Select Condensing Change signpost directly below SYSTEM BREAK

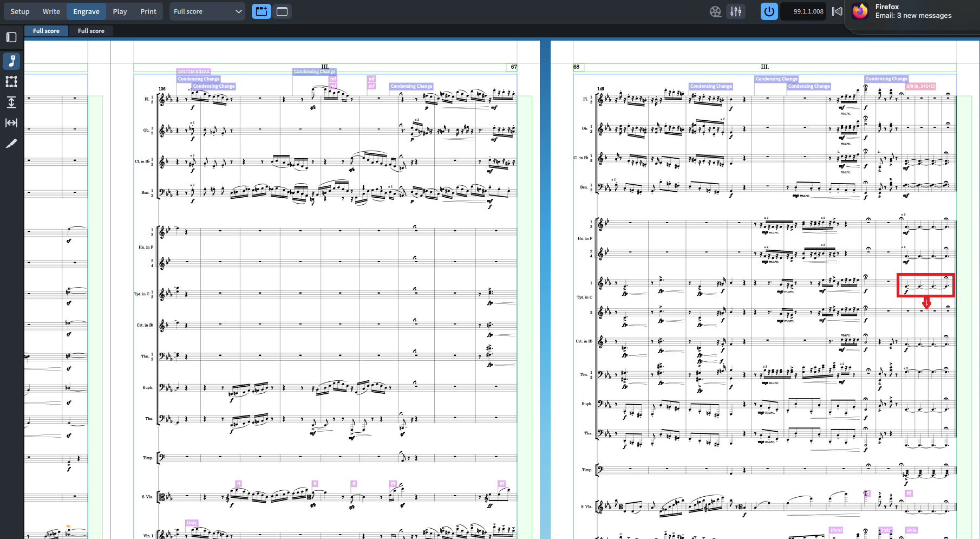(199, 79)
